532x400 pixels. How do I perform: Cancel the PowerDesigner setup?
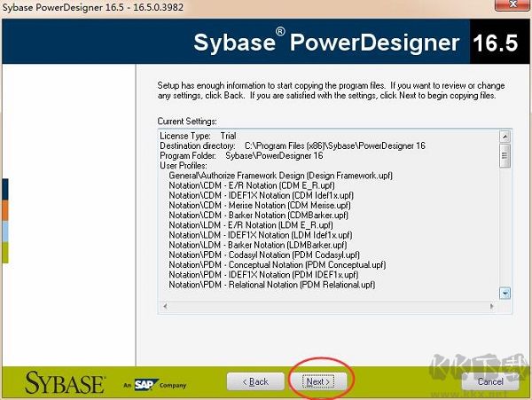[x=489, y=381]
